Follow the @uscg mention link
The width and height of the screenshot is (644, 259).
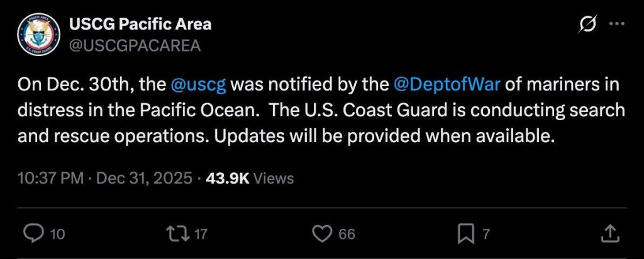coord(199,84)
